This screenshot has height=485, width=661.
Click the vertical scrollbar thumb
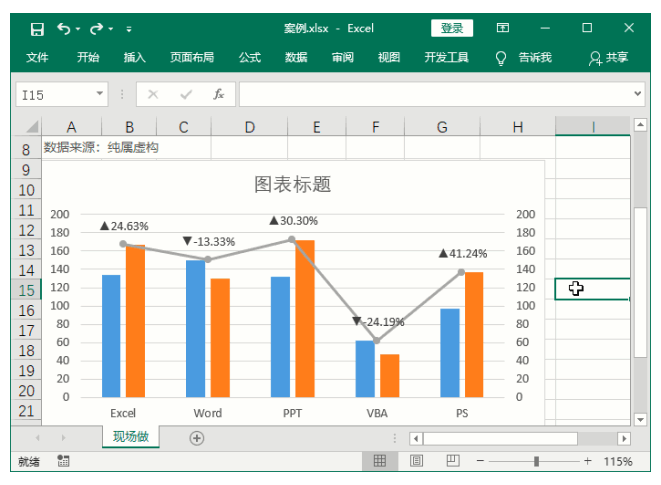(640, 283)
